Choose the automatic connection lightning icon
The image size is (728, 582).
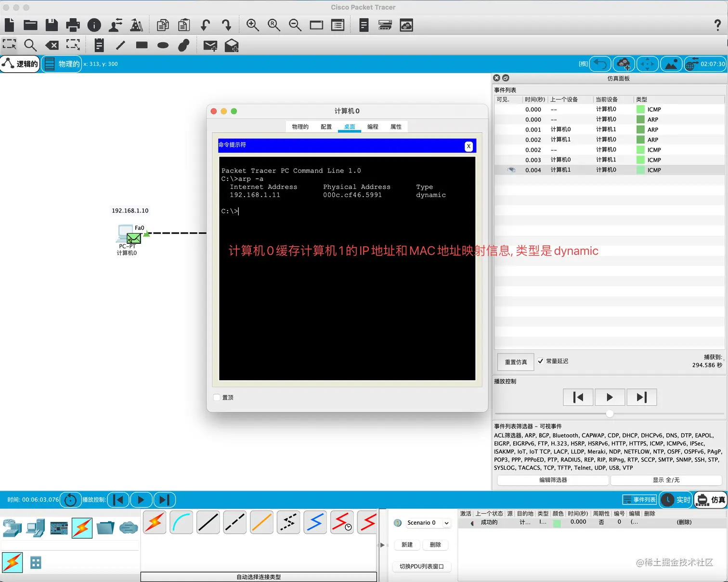click(x=155, y=523)
